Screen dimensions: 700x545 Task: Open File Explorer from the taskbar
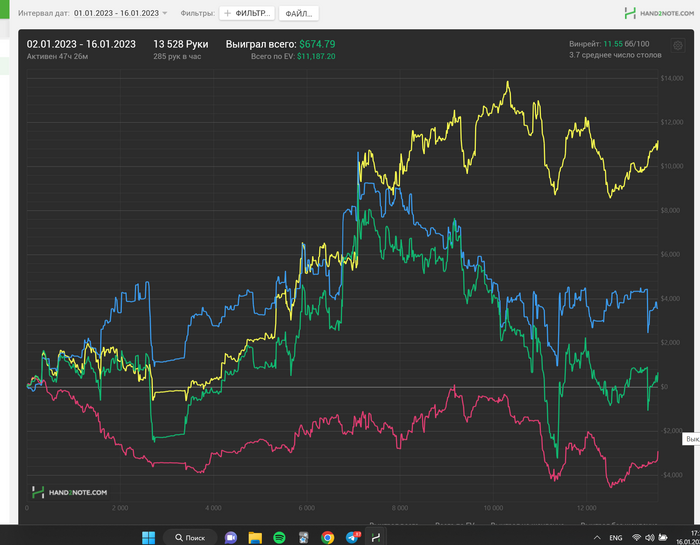(x=255, y=537)
